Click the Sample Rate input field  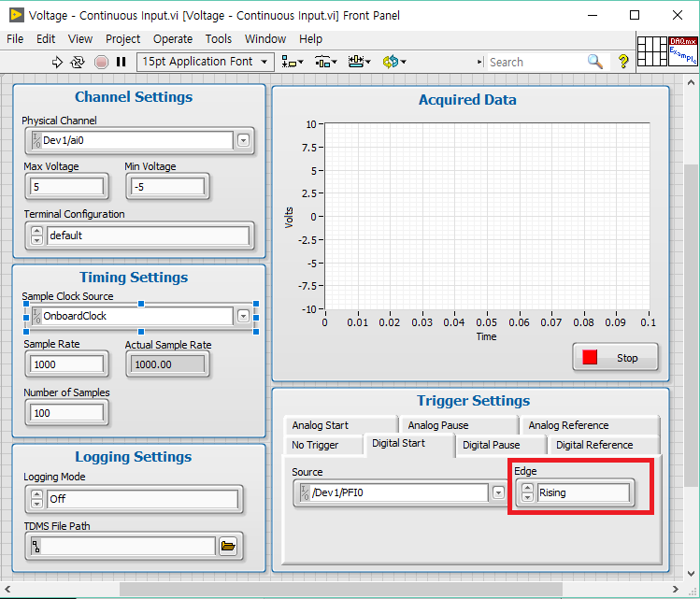[67, 364]
